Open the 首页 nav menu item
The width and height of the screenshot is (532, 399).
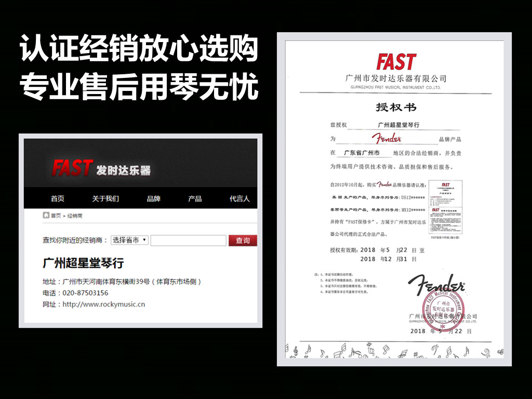(x=57, y=198)
